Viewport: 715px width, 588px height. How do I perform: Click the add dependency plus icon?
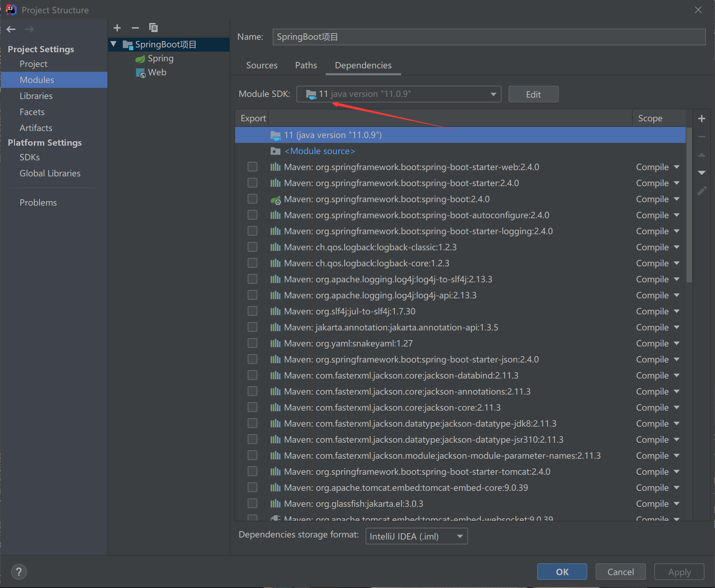click(702, 119)
